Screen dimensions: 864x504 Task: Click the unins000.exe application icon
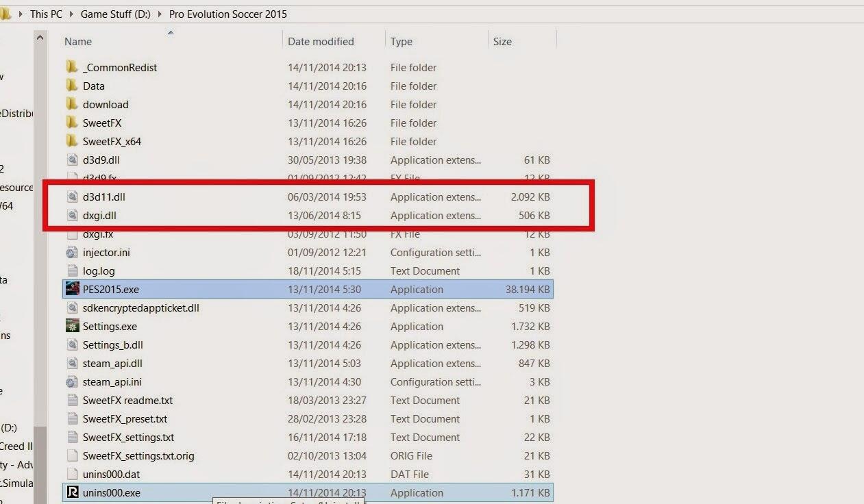click(72, 492)
